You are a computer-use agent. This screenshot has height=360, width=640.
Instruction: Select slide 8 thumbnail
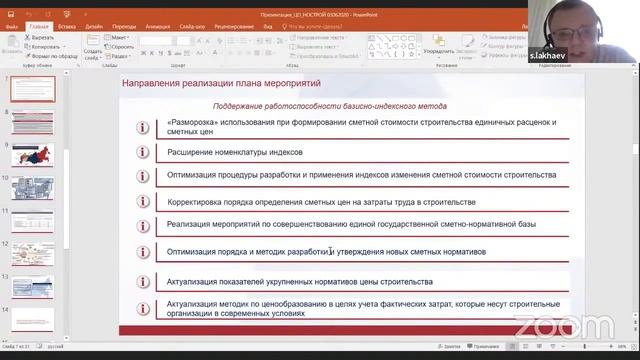point(33,122)
